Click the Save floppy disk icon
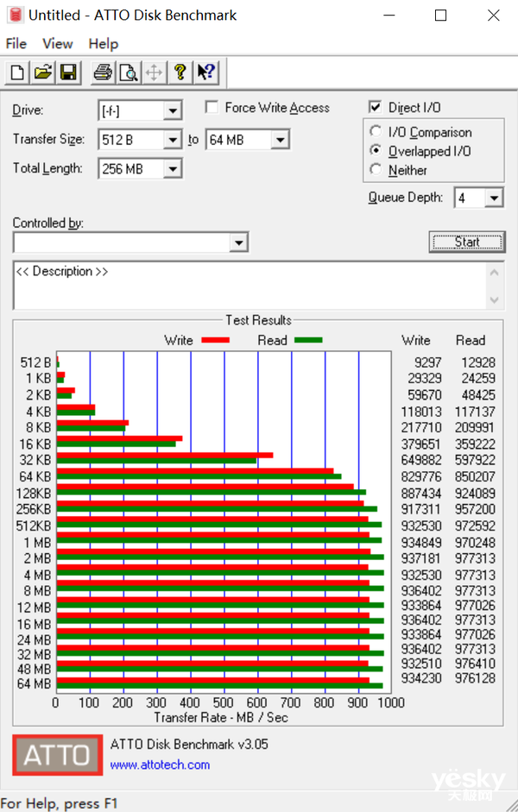 point(68,72)
